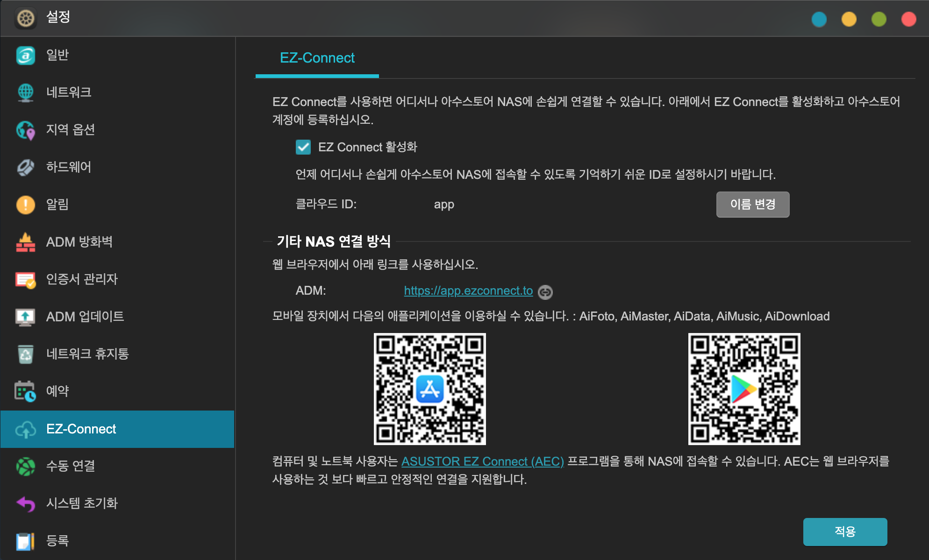The height and width of the screenshot is (560, 929).
Task: Open the 네트워크 globe icon
Action: point(26,92)
